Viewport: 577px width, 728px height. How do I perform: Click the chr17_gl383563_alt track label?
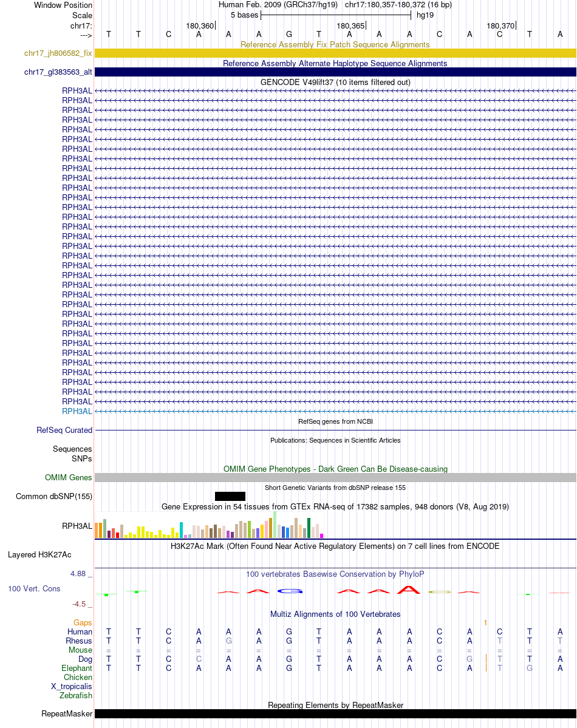pyautogui.click(x=58, y=72)
